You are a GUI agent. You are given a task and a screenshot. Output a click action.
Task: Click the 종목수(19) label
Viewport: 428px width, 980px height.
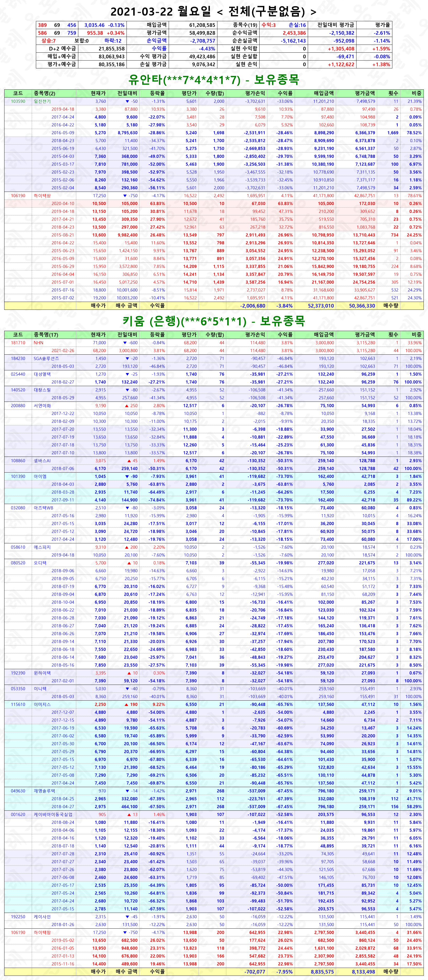[245, 25]
